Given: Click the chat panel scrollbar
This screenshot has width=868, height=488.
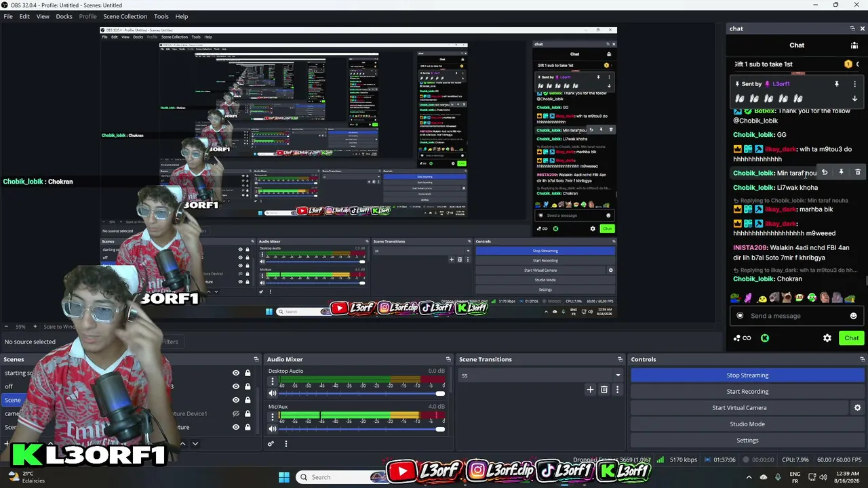Looking at the screenshot, I should point(866,281).
